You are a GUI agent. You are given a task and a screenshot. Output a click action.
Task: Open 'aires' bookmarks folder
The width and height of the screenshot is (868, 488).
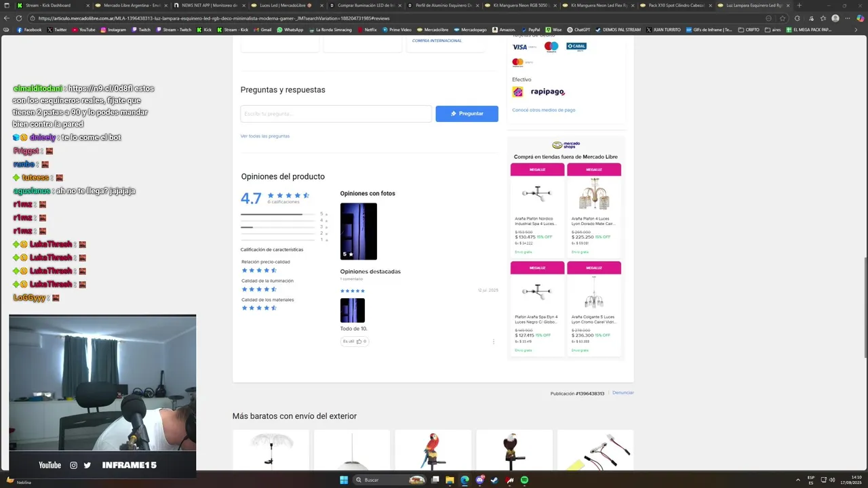(x=773, y=30)
